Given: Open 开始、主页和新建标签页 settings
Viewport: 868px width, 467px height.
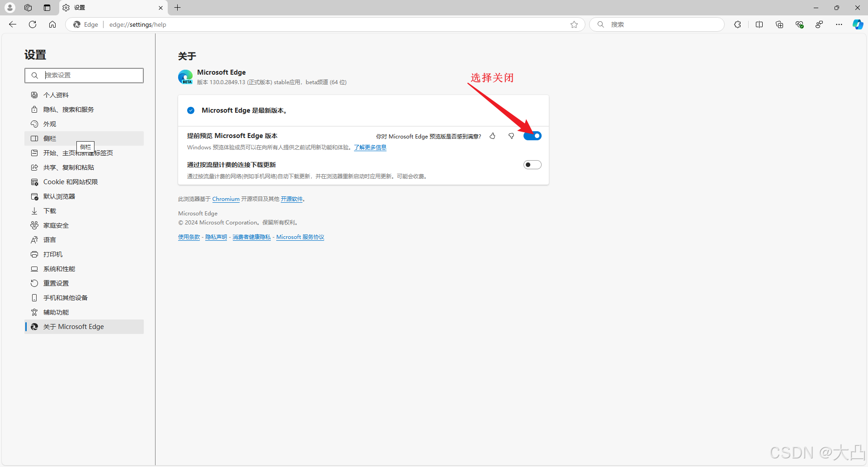Looking at the screenshot, I should coord(84,153).
